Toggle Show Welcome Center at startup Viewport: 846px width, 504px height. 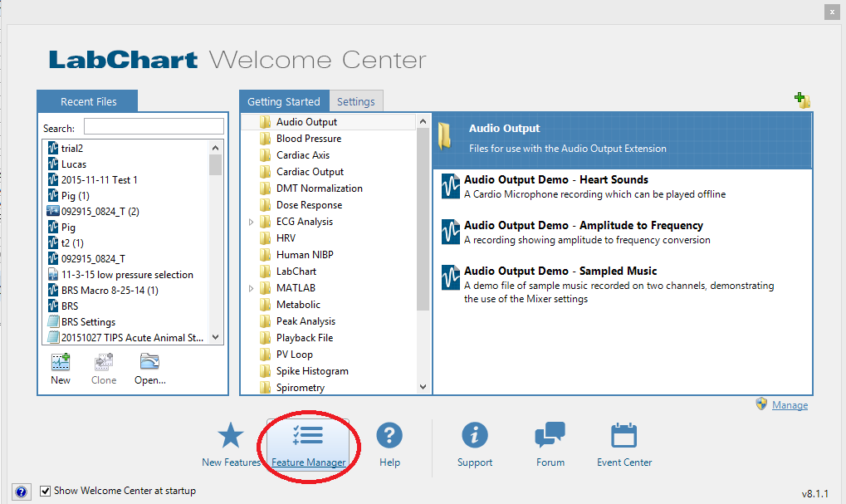click(x=46, y=491)
